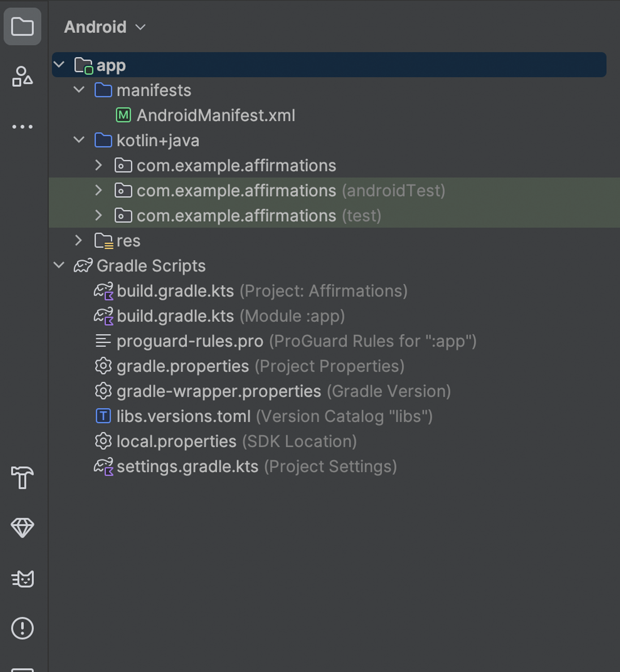Select gradle.properties (Project Properties)
Viewport: 620px width, 672px height.
click(261, 366)
